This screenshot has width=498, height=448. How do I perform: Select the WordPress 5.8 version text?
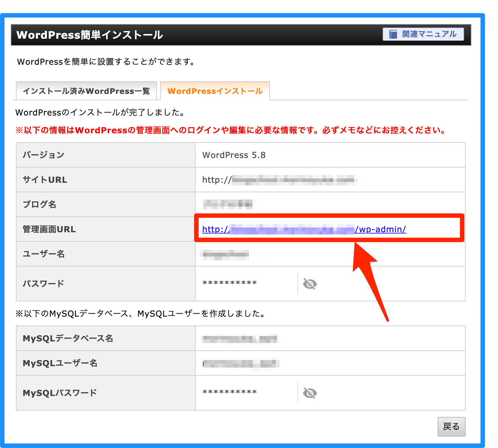[x=234, y=155]
